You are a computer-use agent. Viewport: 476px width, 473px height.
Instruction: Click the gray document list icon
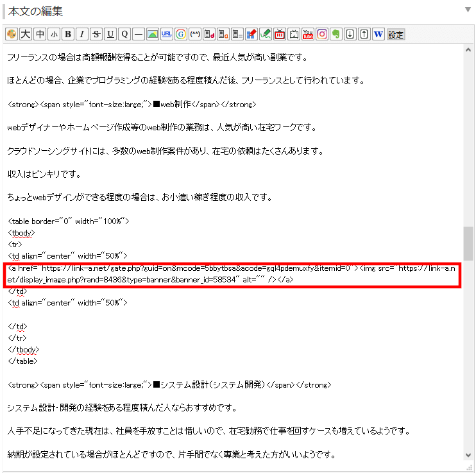[237, 34]
